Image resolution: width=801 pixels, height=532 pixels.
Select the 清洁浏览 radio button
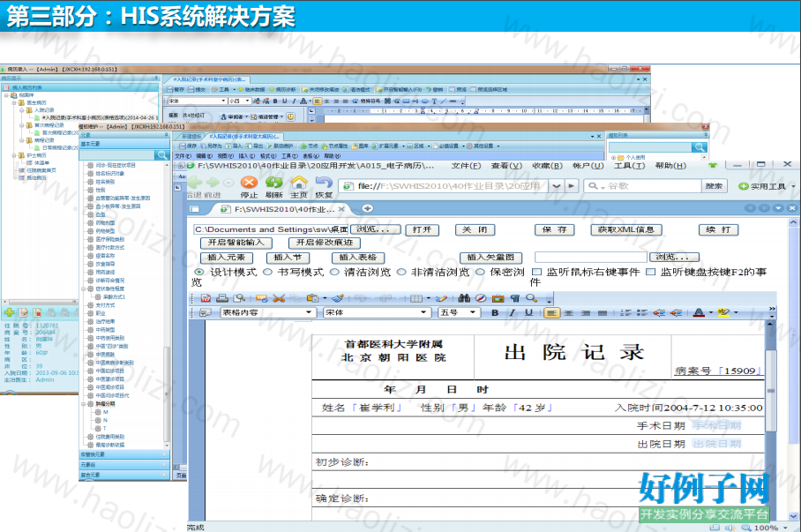(334, 272)
